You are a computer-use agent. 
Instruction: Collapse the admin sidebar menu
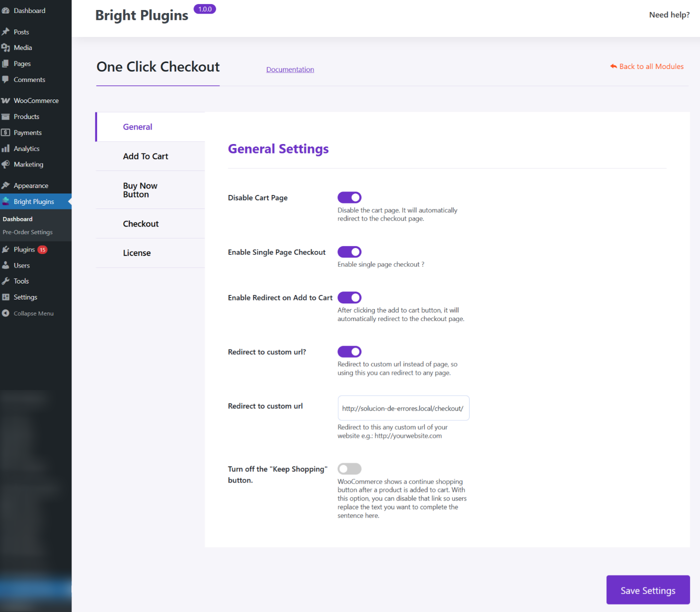33,313
